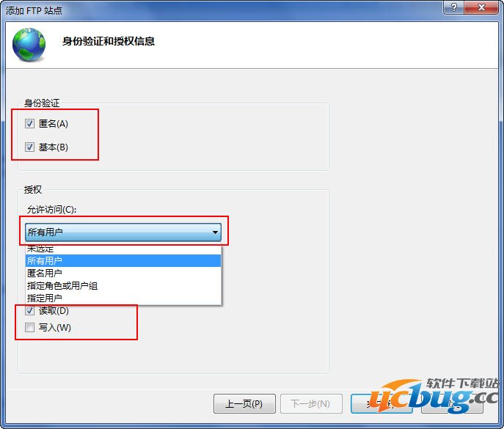Uncheck the 匿名(A) anonymous authentication checkbox
The image size is (504, 429).
(x=29, y=123)
